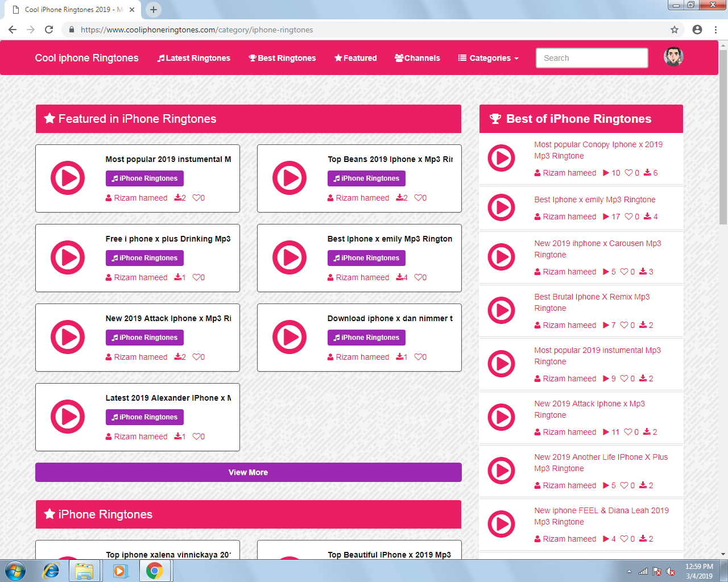Go back to previous page
The height and width of the screenshot is (582, 728).
pyautogui.click(x=13, y=30)
